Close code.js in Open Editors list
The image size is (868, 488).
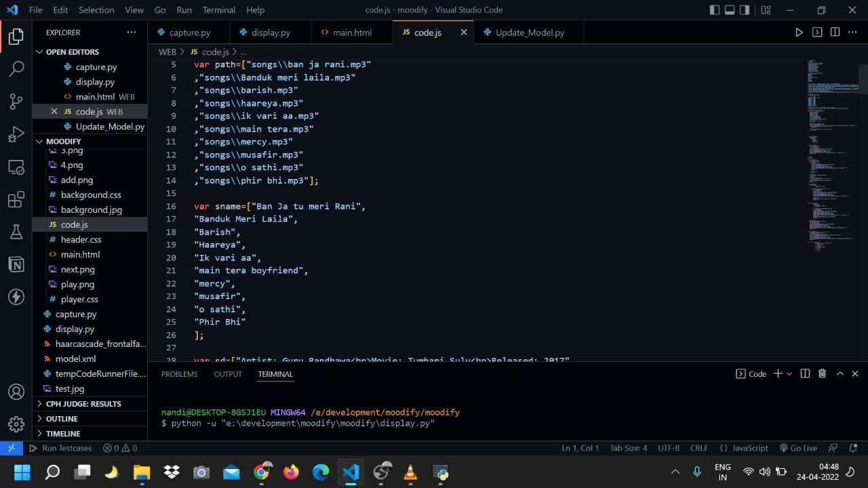[54, 111]
